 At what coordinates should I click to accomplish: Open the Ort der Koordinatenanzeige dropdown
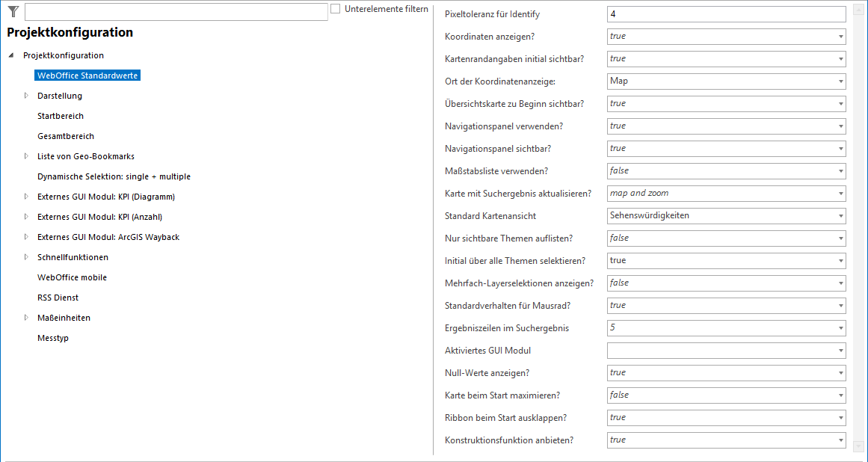point(840,81)
